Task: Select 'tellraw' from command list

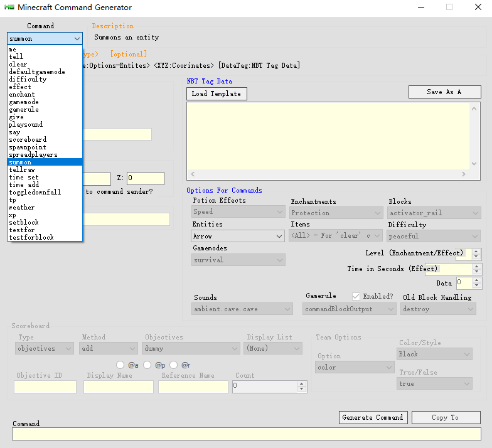Action: point(45,169)
